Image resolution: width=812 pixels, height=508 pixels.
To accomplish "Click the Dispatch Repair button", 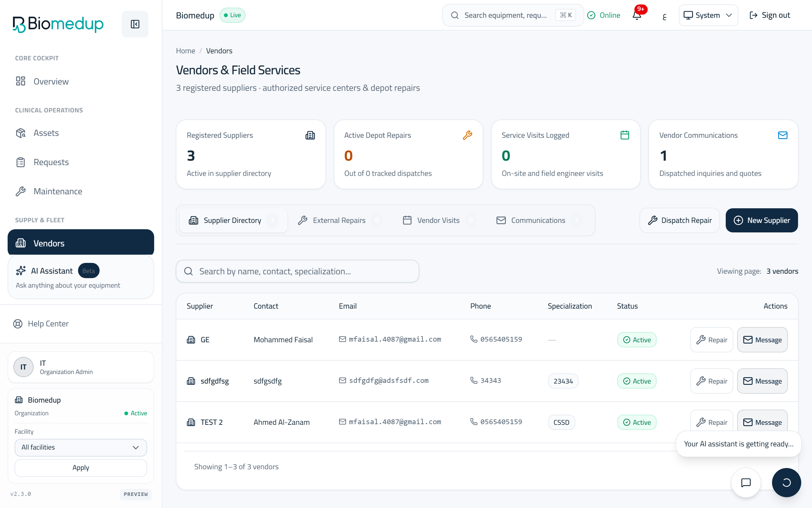I will (x=680, y=220).
